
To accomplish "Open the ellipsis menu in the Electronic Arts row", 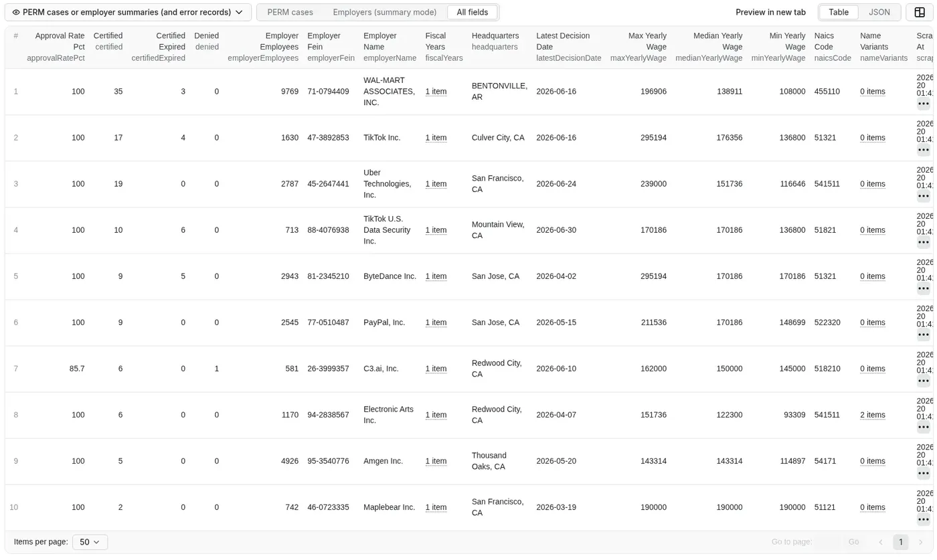I will coord(924,427).
